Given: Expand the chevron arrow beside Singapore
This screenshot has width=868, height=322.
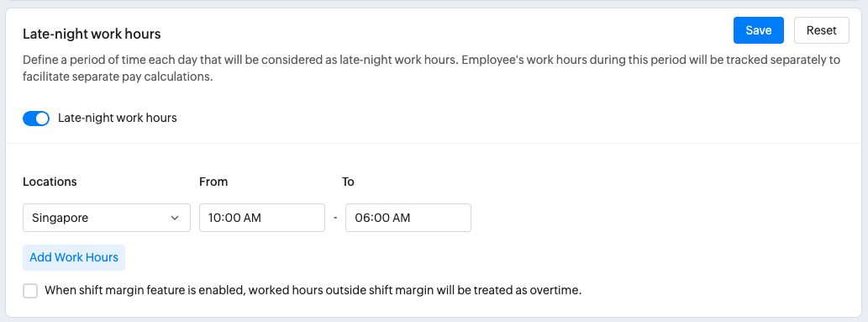Looking at the screenshot, I should (175, 218).
